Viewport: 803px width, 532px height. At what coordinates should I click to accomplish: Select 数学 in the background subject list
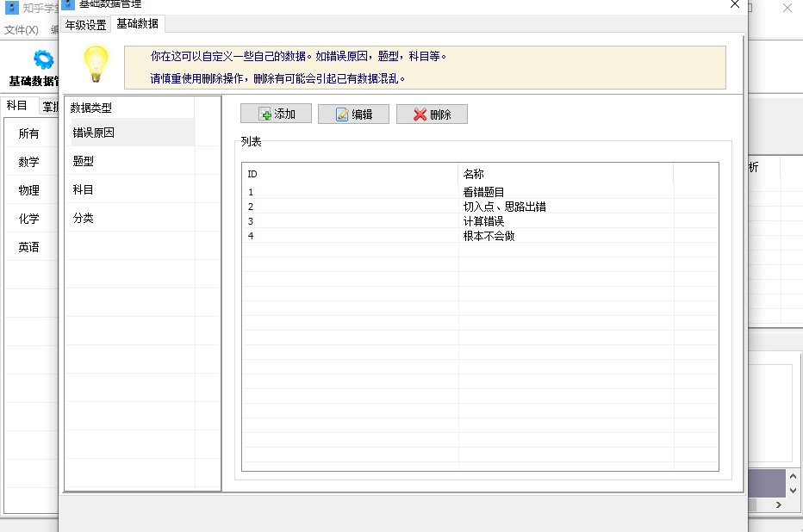coord(28,162)
